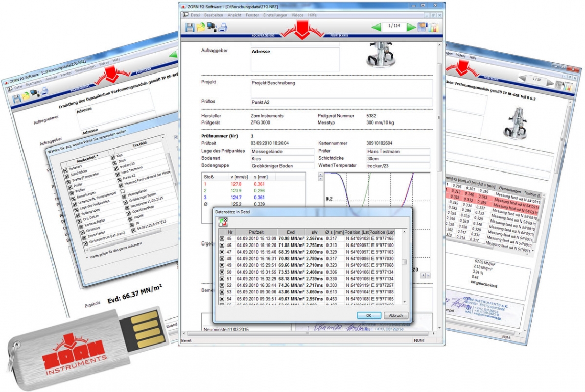The image size is (585, 392).
Task: Click the Bodengruppe field with Grobkörniger Boden
Action: (282, 166)
